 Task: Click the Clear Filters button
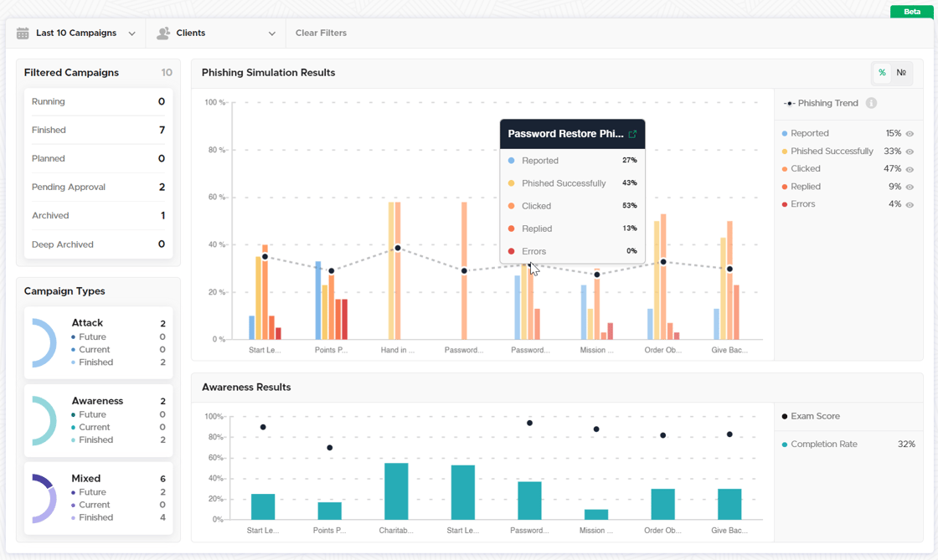(321, 33)
